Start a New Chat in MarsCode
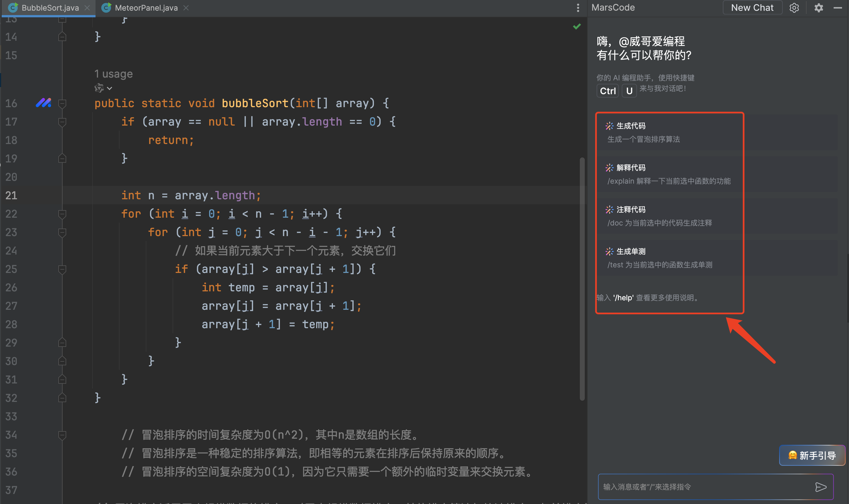Image resolution: width=849 pixels, height=504 pixels. coord(752,8)
